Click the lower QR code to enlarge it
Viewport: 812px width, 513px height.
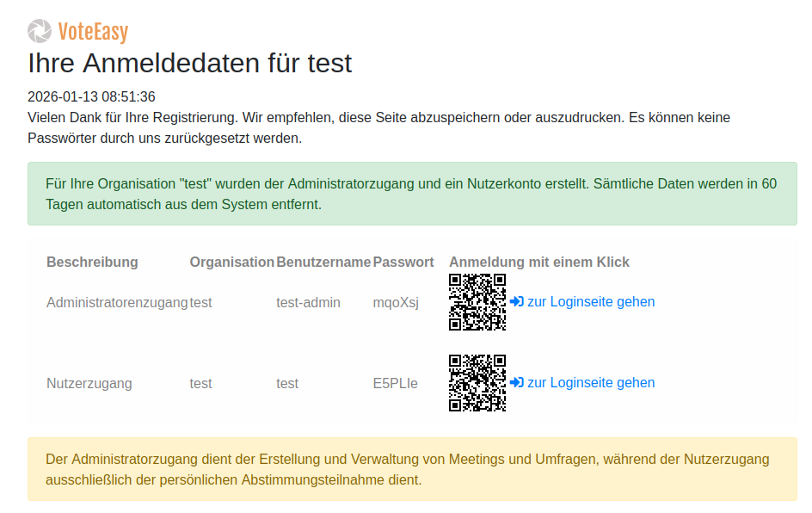[x=477, y=382]
